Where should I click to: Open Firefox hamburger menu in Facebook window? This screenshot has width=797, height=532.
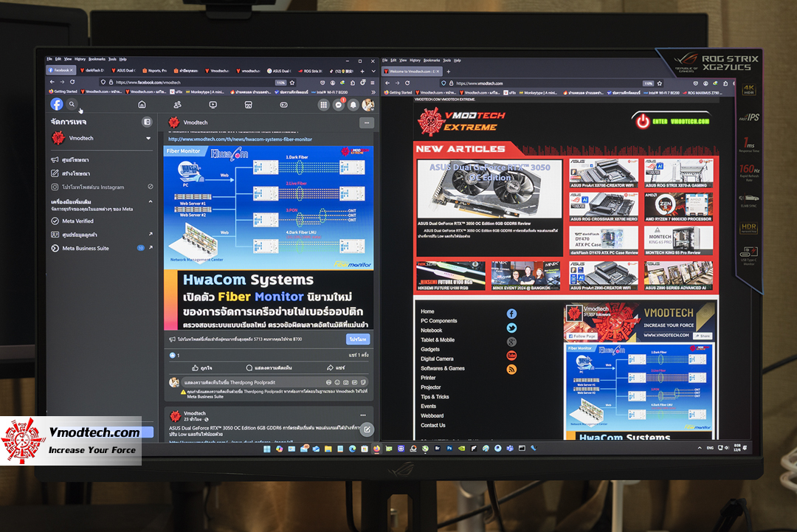point(373,83)
